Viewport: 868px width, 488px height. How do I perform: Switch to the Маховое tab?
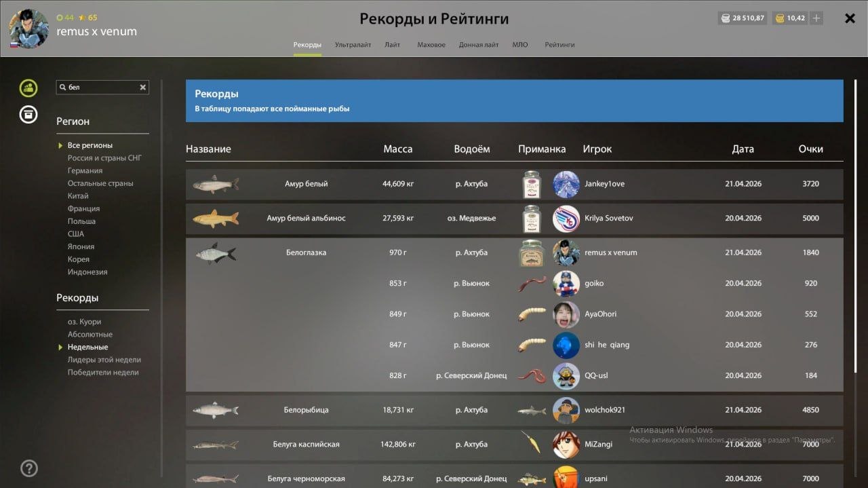[x=431, y=45]
